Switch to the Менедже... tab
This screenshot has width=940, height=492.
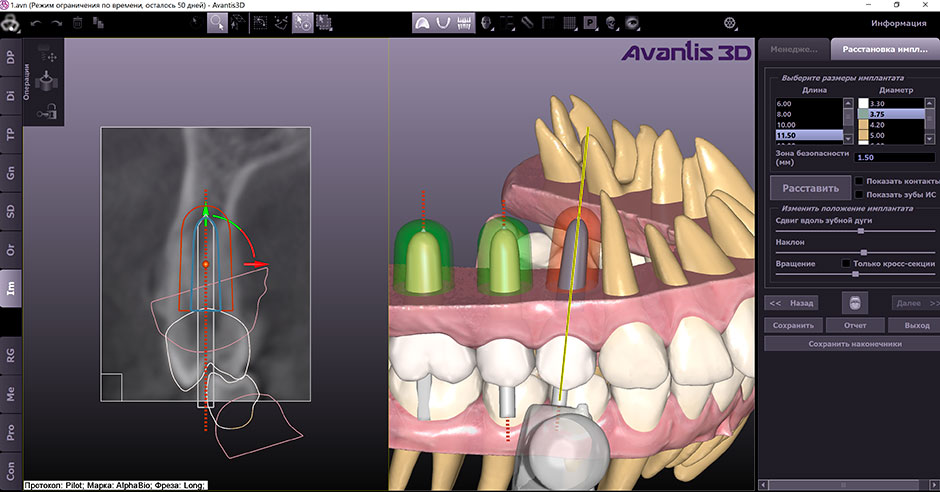794,49
